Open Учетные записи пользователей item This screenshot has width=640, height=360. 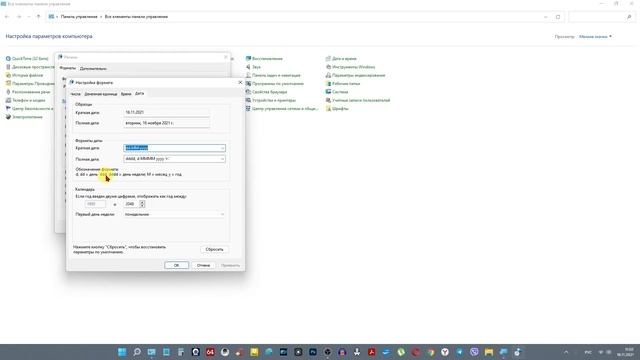[358, 100]
